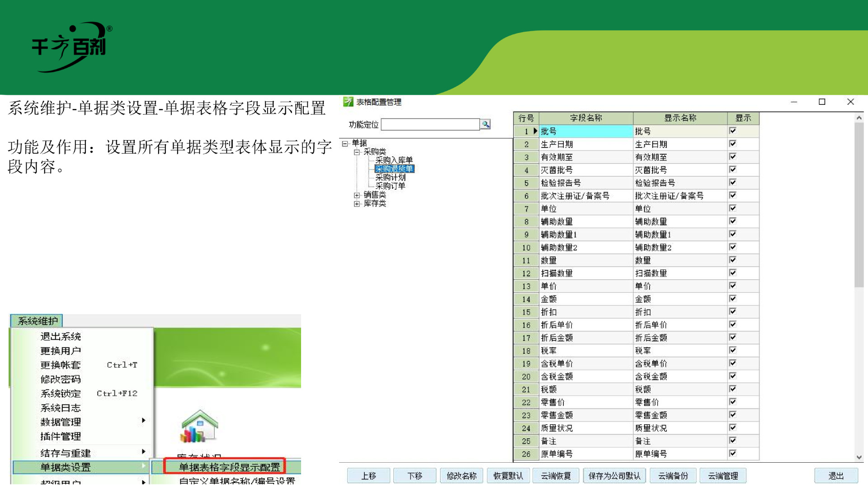Uncheck the display checkbox for 扫描数量
The width and height of the screenshot is (868, 488).
click(733, 273)
